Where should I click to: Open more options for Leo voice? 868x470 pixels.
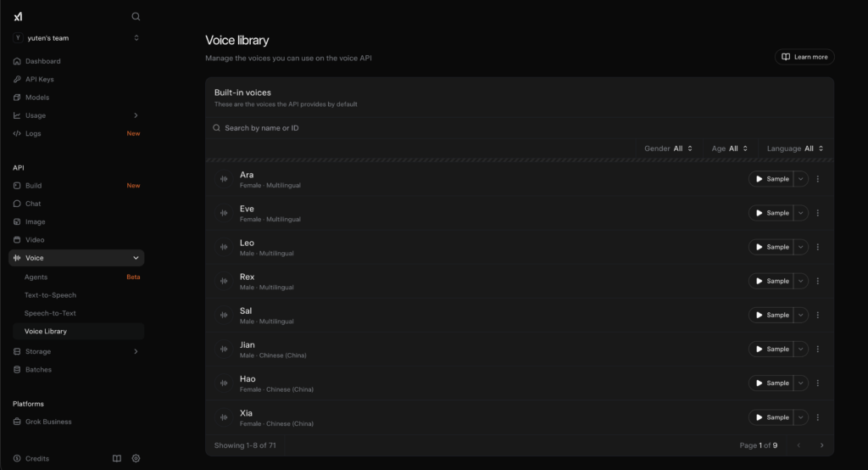[x=818, y=247]
